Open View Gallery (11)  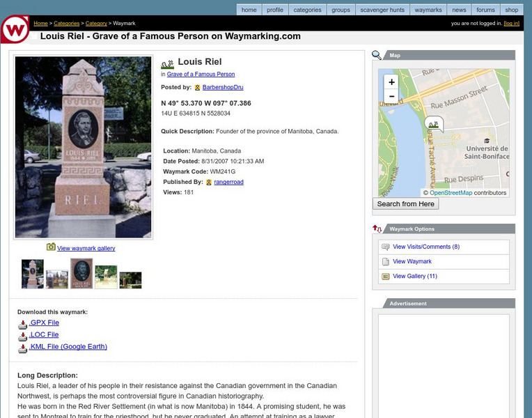415,276
